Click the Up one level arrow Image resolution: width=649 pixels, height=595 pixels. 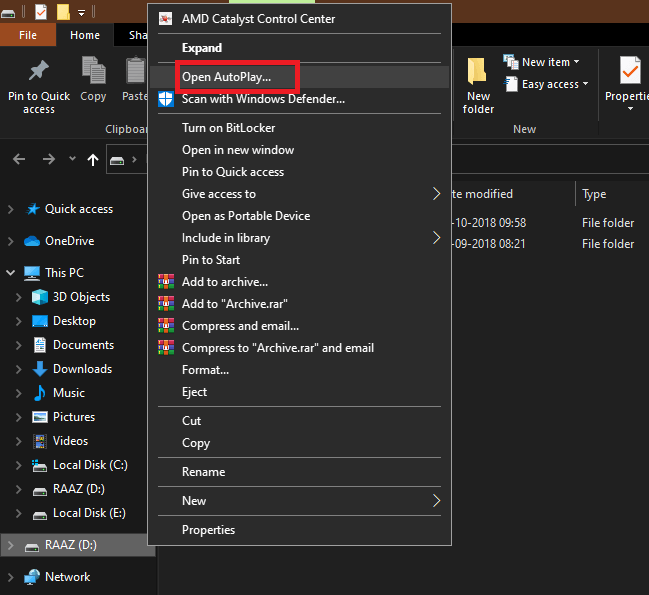pos(93,159)
